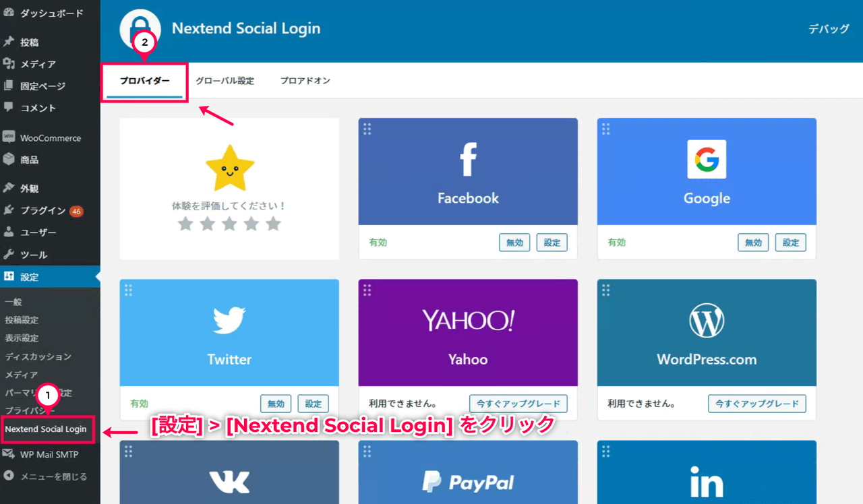Grab the drag handle on Twitter card
This screenshot has height=504, width=863.
129,290
